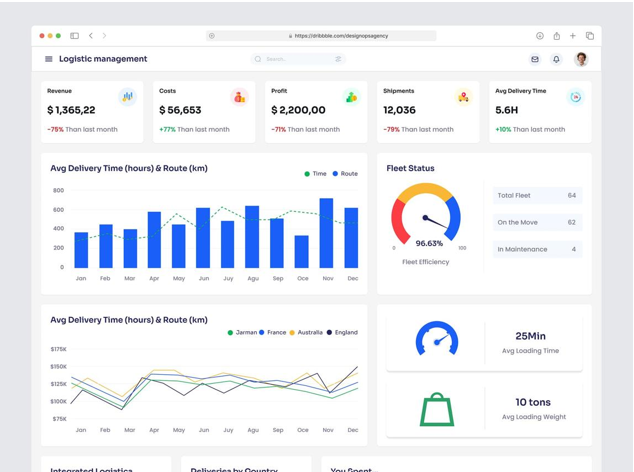The width and height of the screenshot is (634, 472).
Task: Click the browser downloads icon
Action: 540,36
